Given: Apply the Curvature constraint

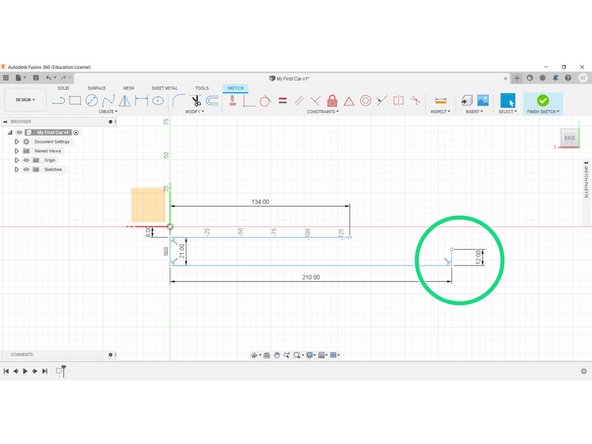Looking at the screenshot, I should click(415, 101).
